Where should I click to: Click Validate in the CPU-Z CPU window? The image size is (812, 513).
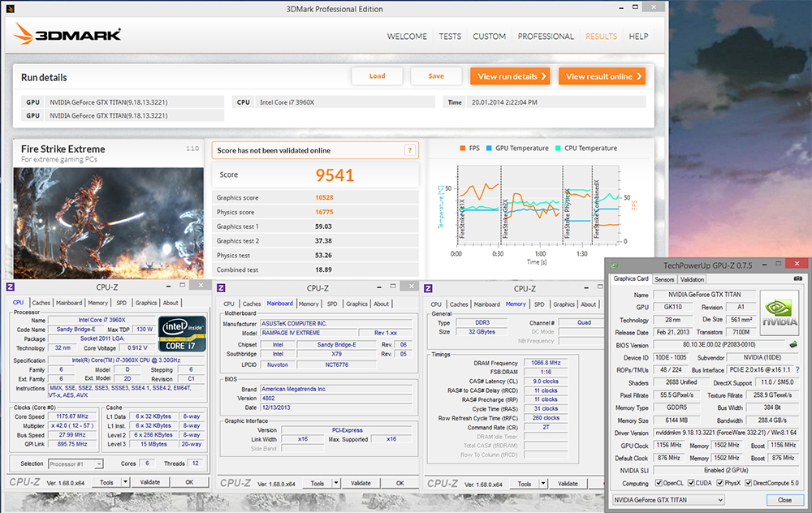(150, 482)
